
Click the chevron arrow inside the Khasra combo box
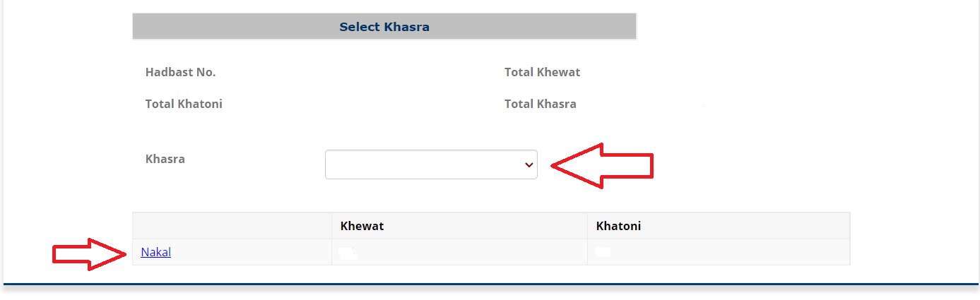tap(529, 165)
